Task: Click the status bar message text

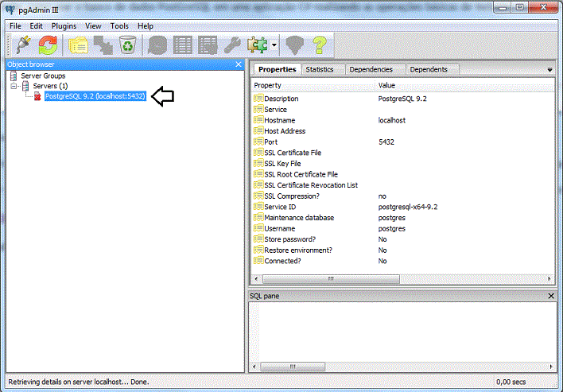Action: (78, 382)
